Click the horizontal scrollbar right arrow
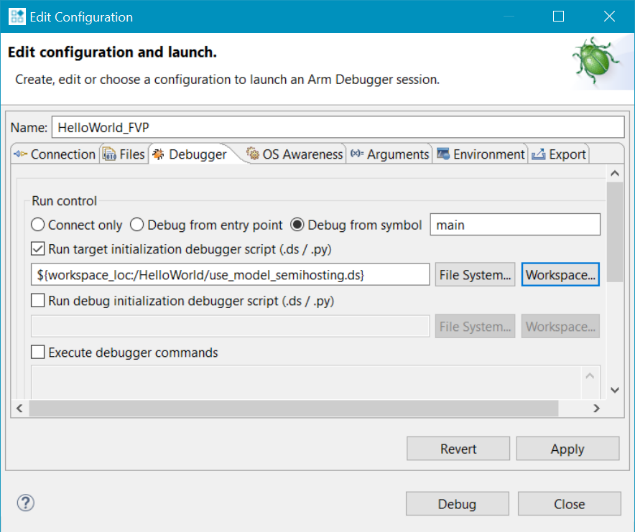Screen dimensions: 635x532 (x=596, y=408)
